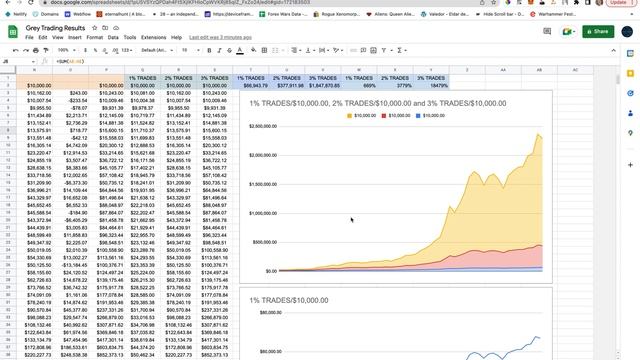Open the text color picker
This screenshot has width=640, height=360.
(x=240, y=50)
